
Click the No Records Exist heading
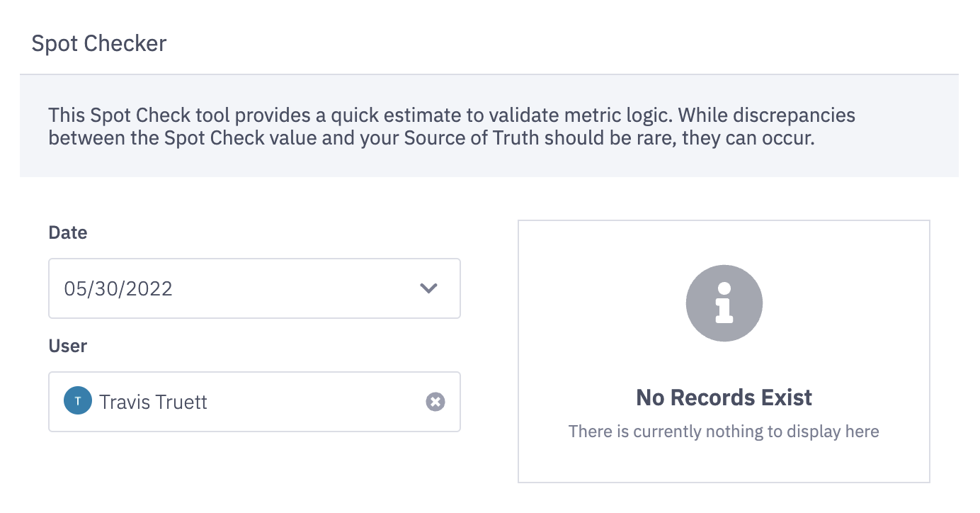pos(724,398)
